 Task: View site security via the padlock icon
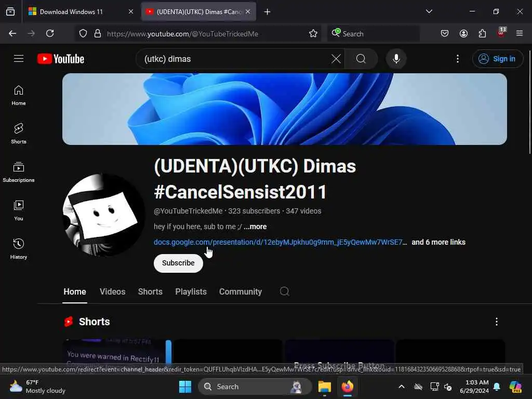click(x=97, y=33)
